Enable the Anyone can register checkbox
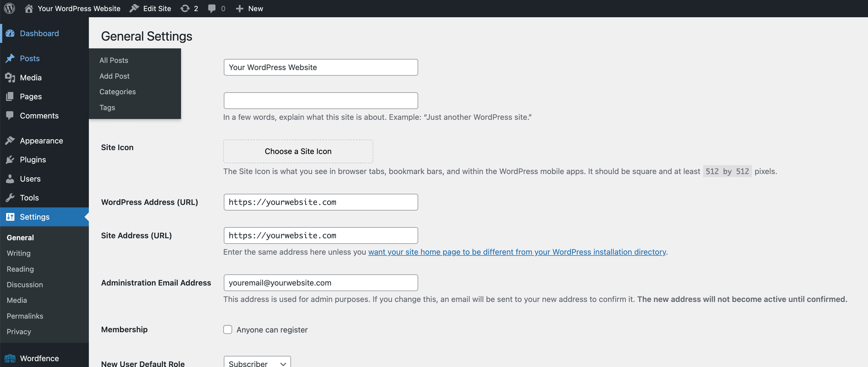Image resolution: width=868 pixels, height=367 pixels. click(x=227, y=329)
